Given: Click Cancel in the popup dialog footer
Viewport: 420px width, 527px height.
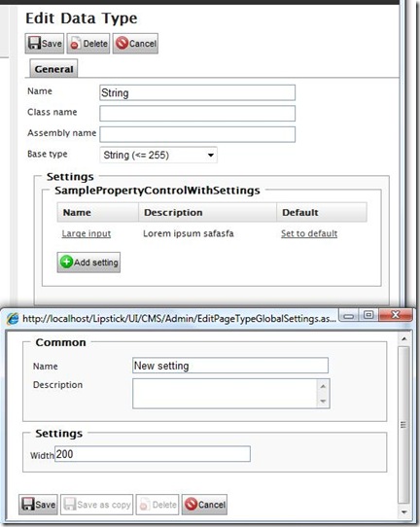Looking at the screenshot, I should click(x=204, y=505).
